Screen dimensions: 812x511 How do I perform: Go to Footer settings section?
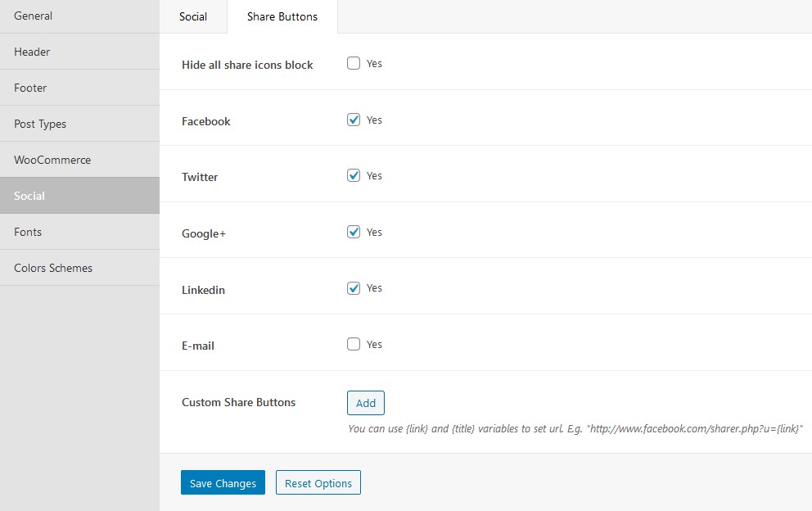79,88
